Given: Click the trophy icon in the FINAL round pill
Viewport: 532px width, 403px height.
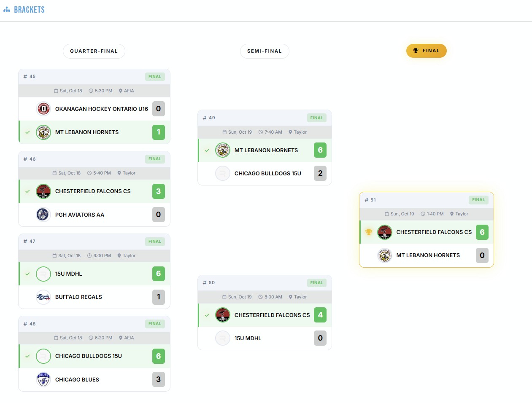Looking at the screenshot, I should click(x=415, y=51).
